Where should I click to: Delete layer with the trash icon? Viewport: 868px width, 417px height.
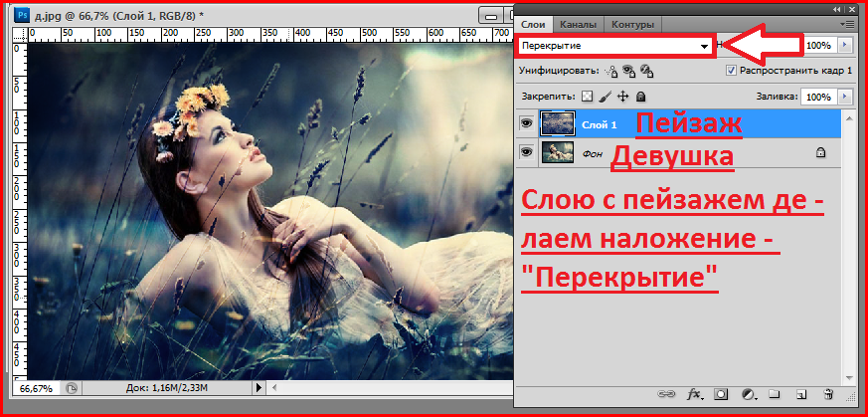click(828, 394)
